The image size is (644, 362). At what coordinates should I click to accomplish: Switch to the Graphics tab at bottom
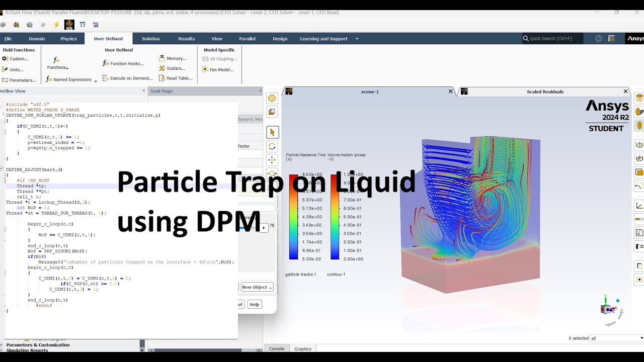tap(303, 348)
